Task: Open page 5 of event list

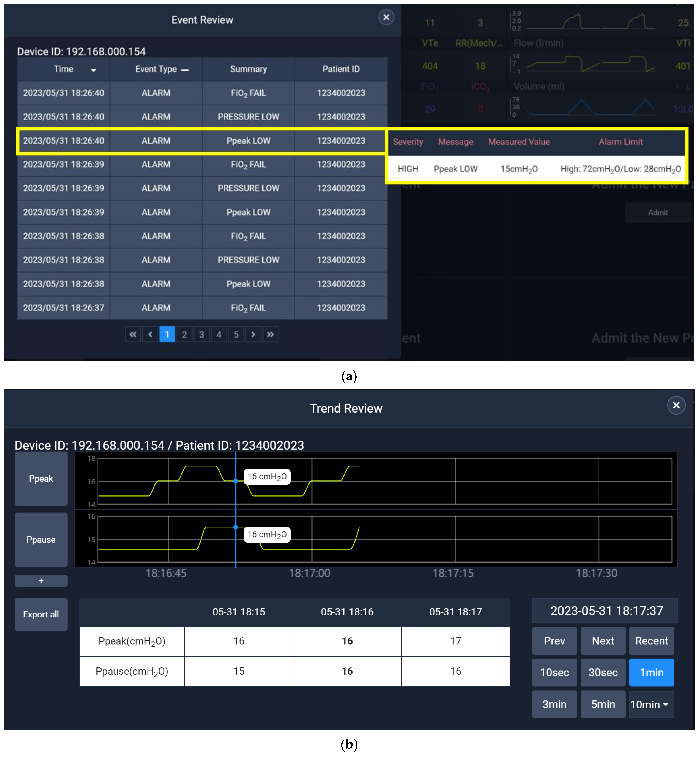Action: 236,334
